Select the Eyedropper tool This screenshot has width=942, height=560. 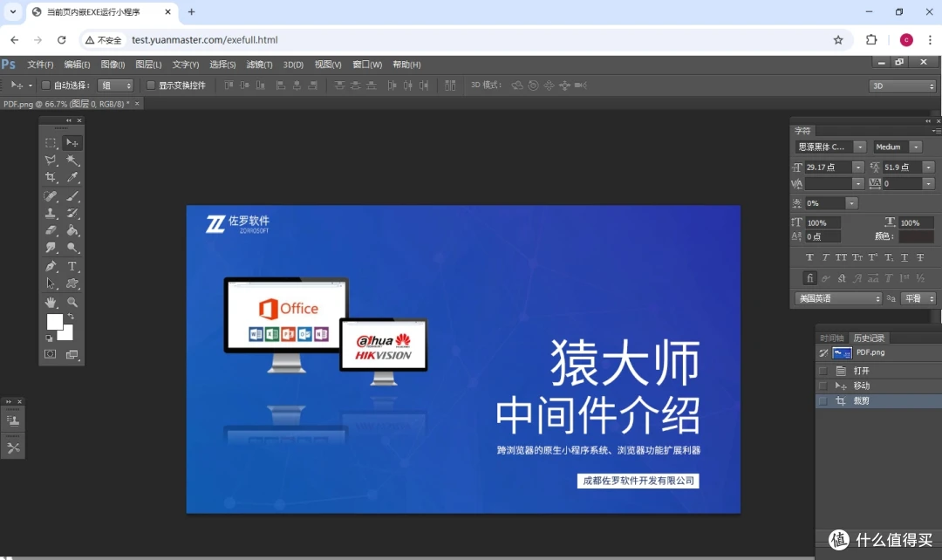click(72, 177)
